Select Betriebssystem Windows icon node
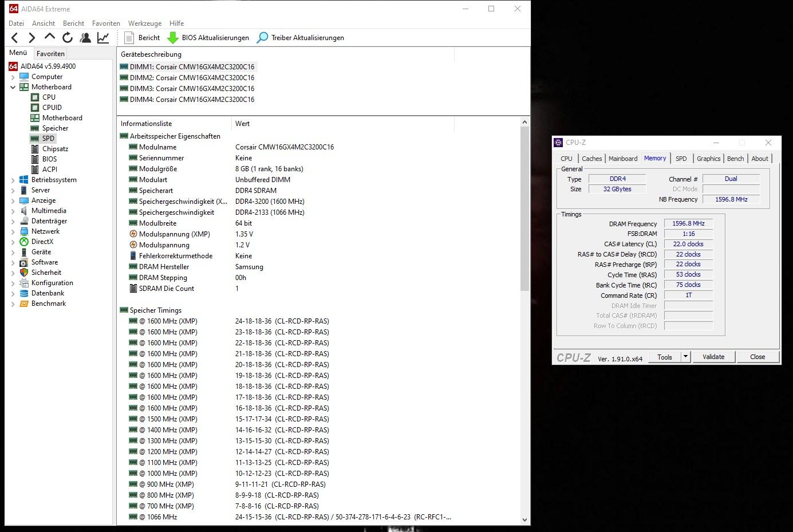 pyautogui.click(x=24, y=180)
